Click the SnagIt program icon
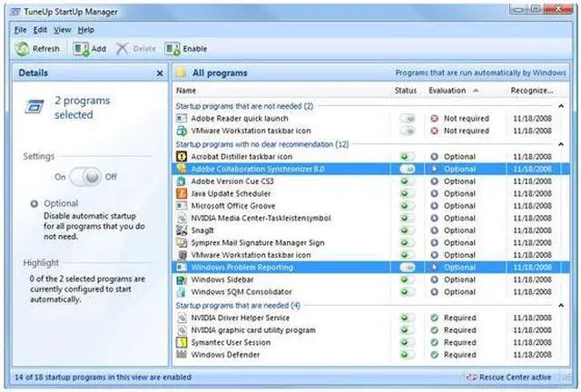Viewport: 581px width, 392px height. coord(182,230)
